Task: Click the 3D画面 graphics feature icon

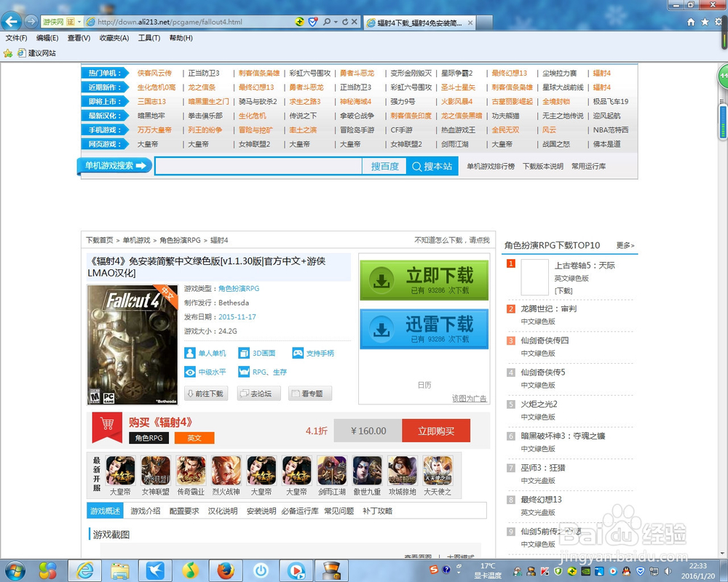Action: click(x=244, y=354)
